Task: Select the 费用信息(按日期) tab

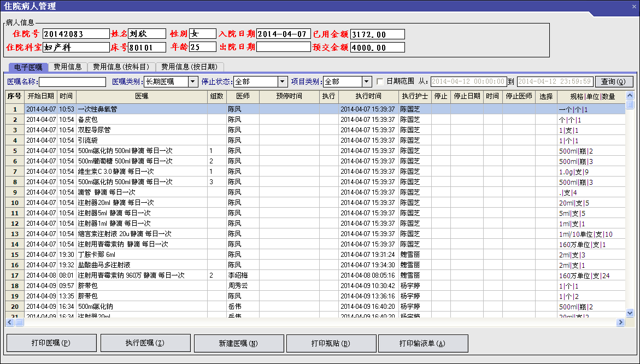Action: (189, 67)
